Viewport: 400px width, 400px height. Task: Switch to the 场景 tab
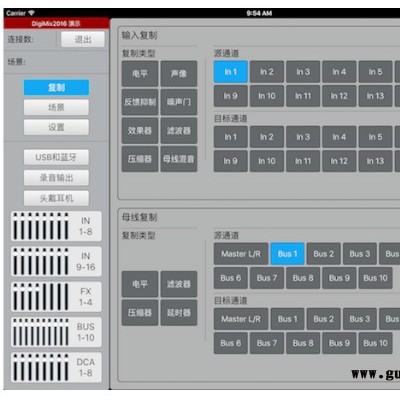tap(56, 107)
